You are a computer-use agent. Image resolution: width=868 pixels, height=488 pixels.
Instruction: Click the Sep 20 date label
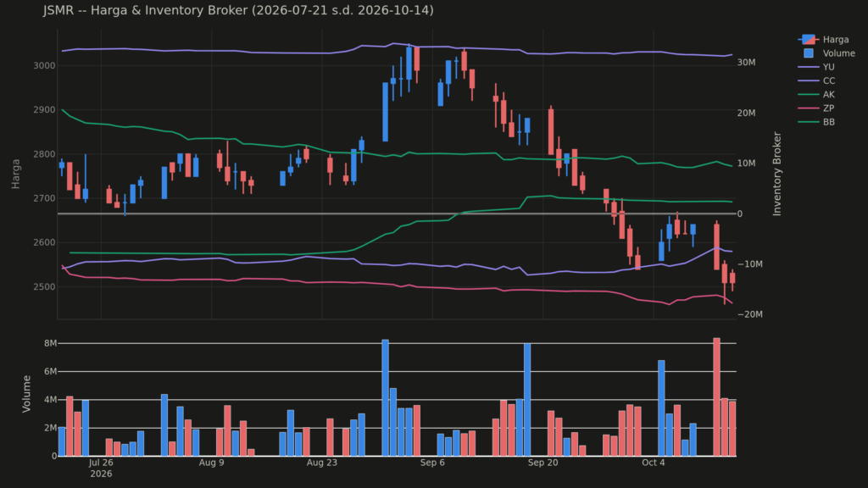point(543,463)
